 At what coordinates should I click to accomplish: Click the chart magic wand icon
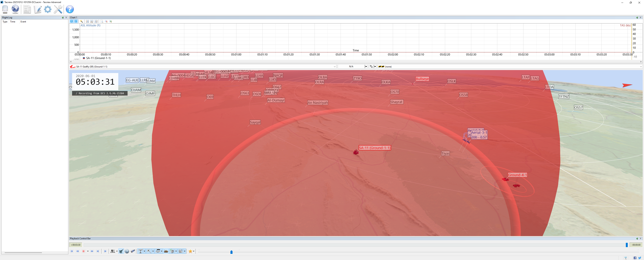coord(81,21)
